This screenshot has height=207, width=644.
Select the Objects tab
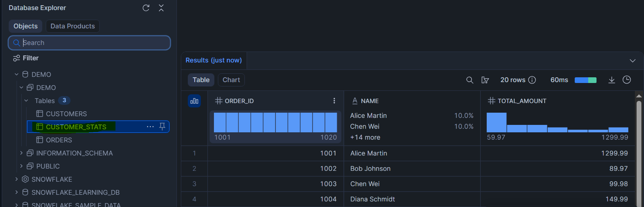pos(26,26)
